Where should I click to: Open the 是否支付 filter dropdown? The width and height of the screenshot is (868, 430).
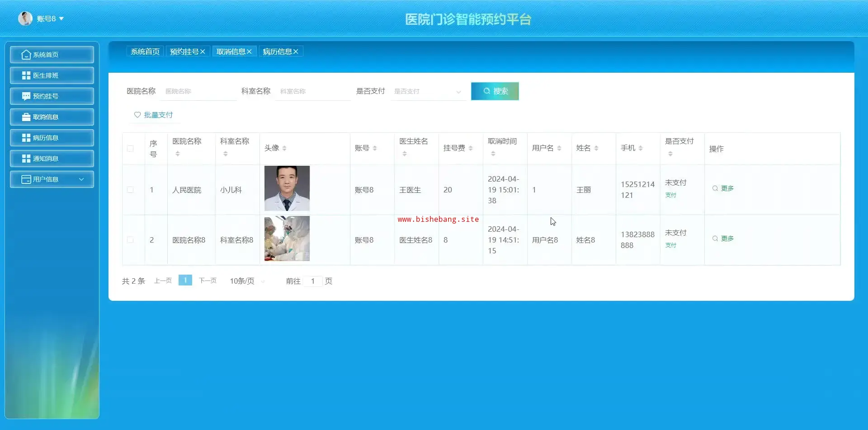[x=427, y=91]
